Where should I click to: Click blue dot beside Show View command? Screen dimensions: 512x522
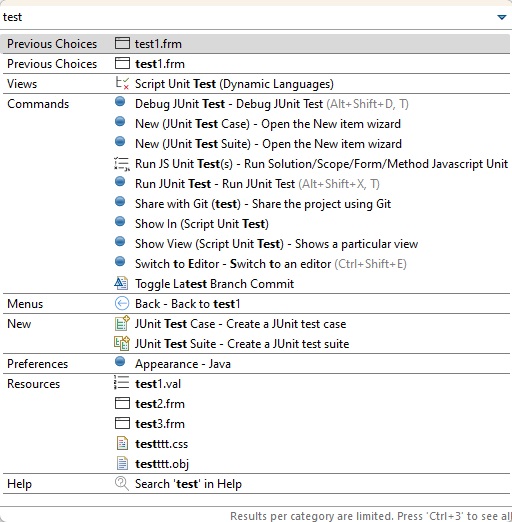pos(120,242)
